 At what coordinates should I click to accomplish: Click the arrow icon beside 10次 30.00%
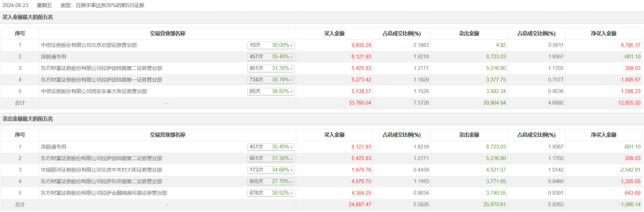(x=292, y=46)
